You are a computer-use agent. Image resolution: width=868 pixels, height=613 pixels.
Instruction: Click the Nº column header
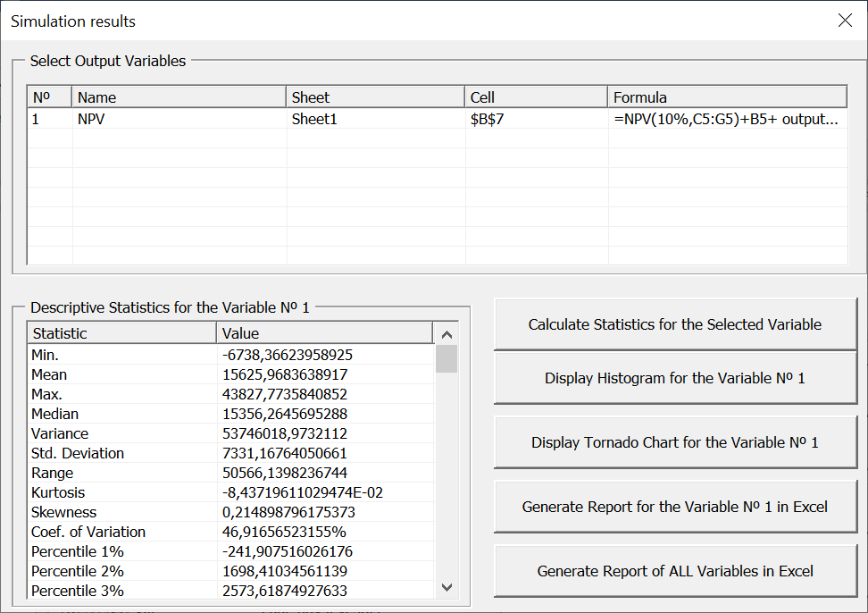49,97
